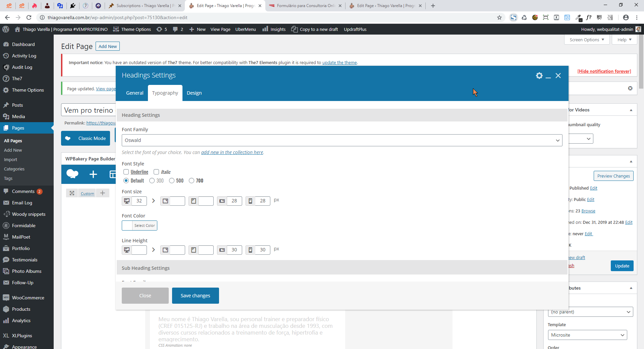Reload the browser page

(29, 17)
